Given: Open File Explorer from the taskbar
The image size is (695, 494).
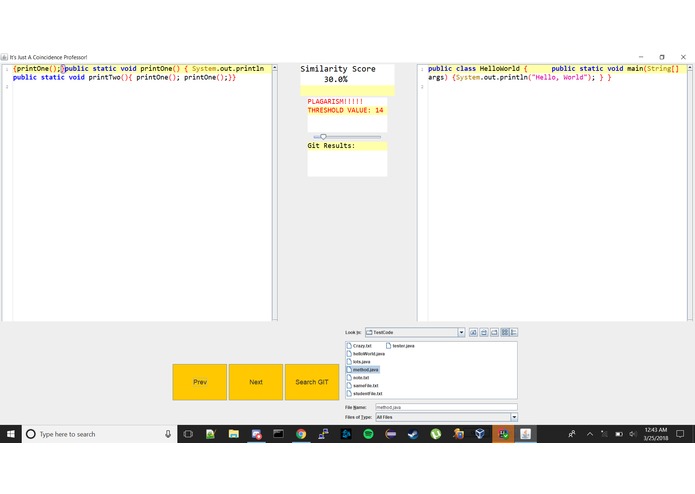Looking at the screenshot, I should [234, 434].
